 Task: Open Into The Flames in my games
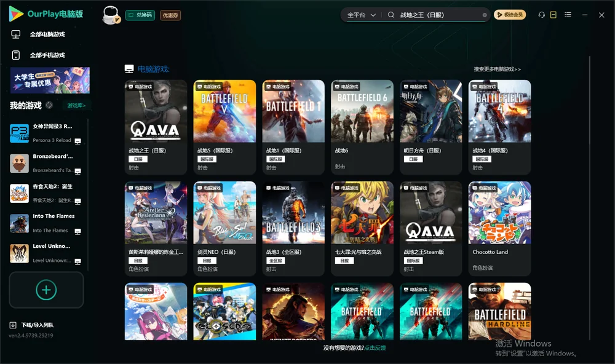(x=46, y=223)
